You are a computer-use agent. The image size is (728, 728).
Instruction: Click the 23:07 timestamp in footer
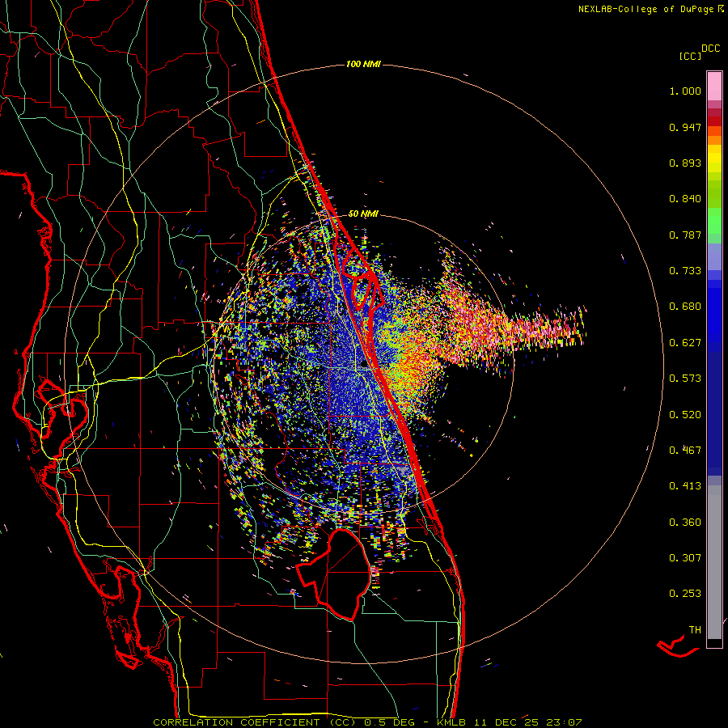(x=564, y=722)
